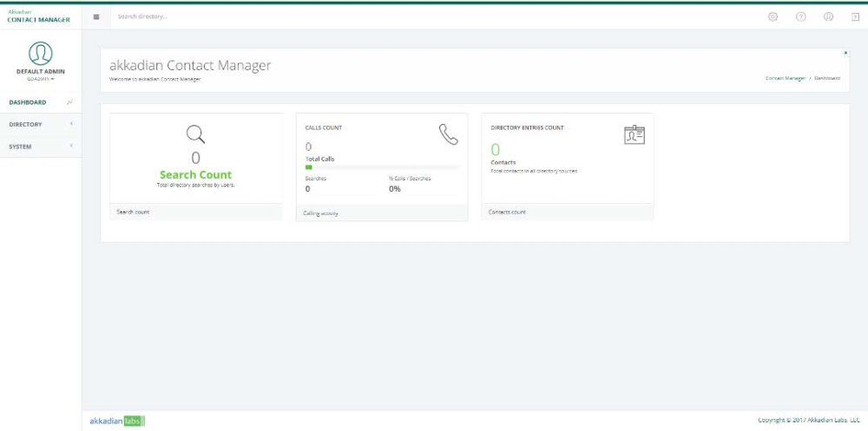The height and width of the screenshot is (431, 868).
Task: Click the green zero Contacts number
Action: (496, 150)
